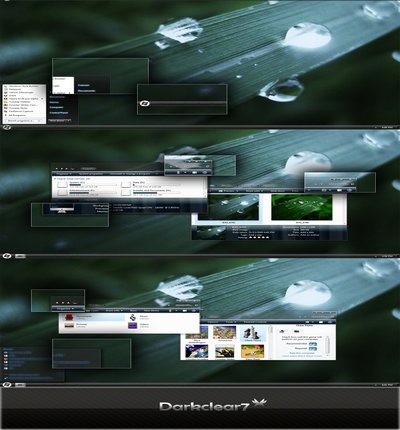Expand All Programs in the Start menu
Viewport: 400px width, 430px height.
tap(17, 115)
